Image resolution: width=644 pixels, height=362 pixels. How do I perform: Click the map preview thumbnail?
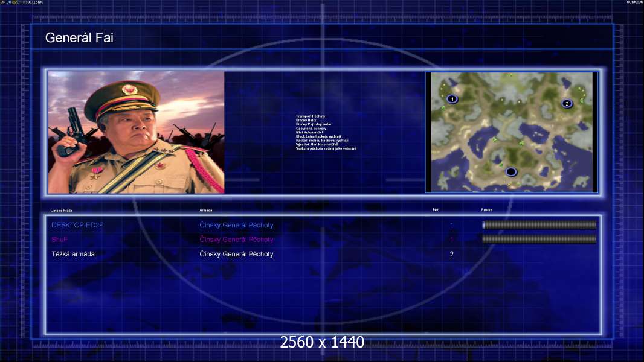pyautogui.click(x=511, y=132)
